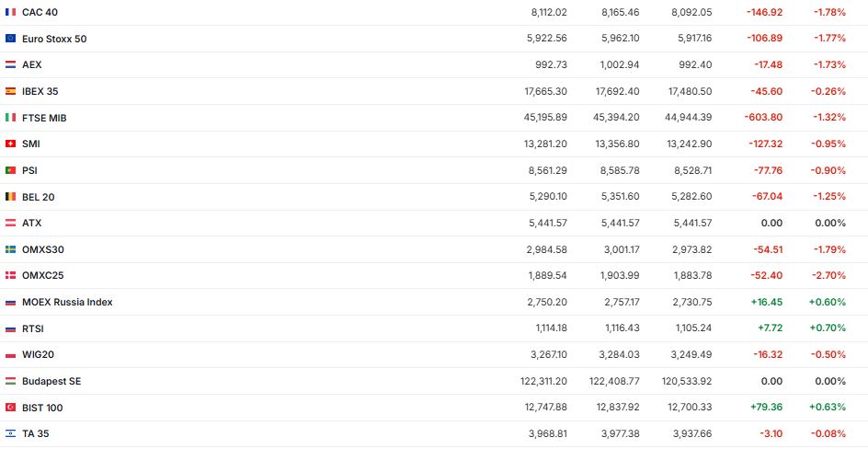
Task: Click the Belgium flag icon beside BEL 20
Action: click(10, 197)
